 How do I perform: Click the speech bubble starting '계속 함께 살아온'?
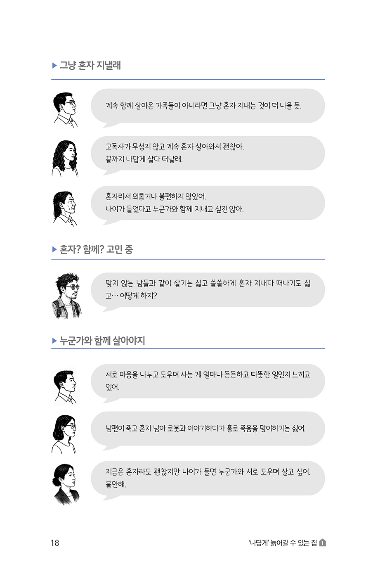(x=208, y=107)
